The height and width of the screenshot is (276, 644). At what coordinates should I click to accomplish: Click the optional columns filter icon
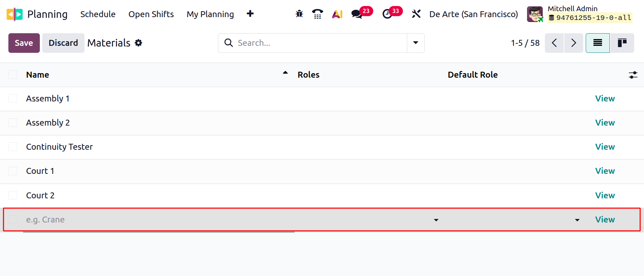coord(633,75)
